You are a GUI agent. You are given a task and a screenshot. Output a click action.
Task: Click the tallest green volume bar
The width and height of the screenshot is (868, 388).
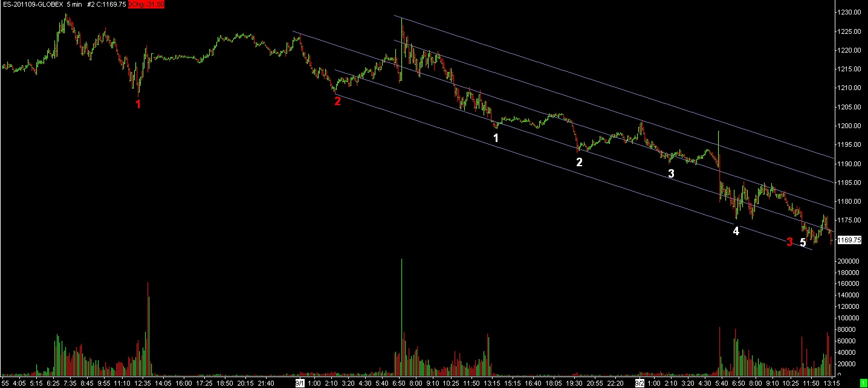coord(401,314)
